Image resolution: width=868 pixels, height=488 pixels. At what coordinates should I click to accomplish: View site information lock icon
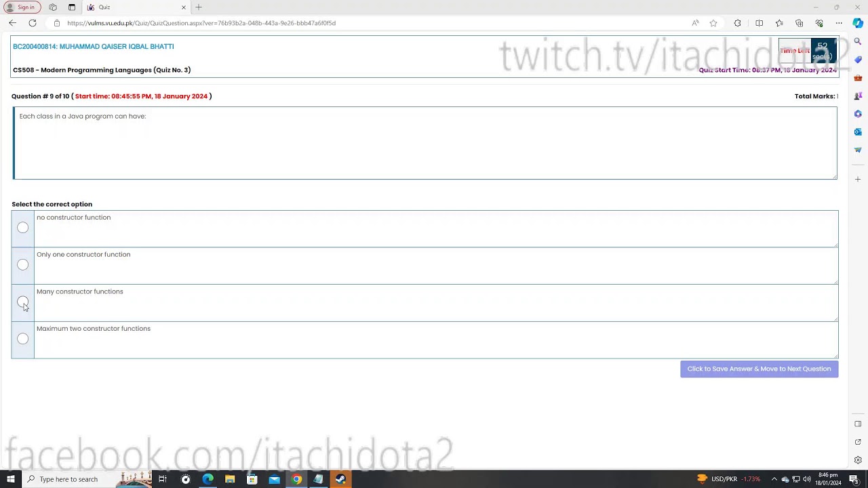57,23
